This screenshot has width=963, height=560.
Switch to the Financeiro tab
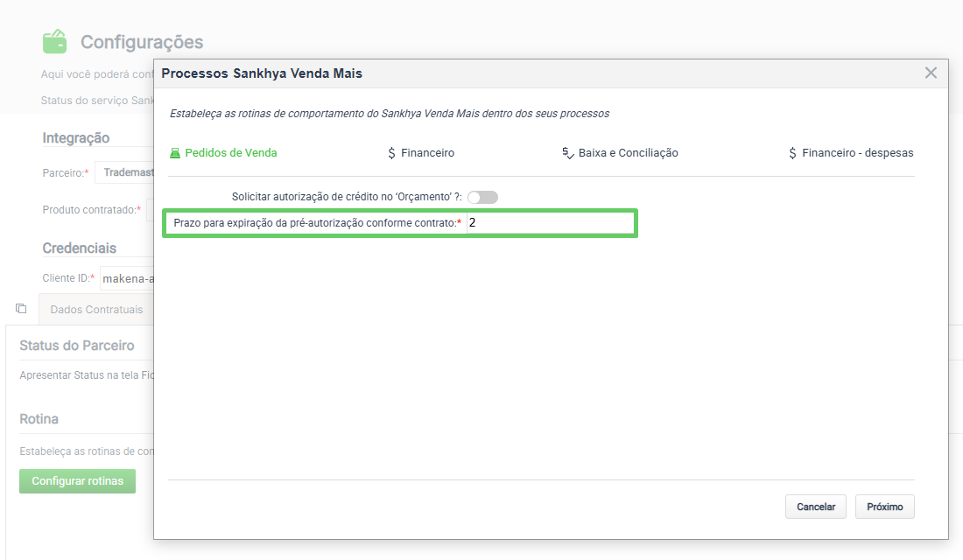(421, 153)
